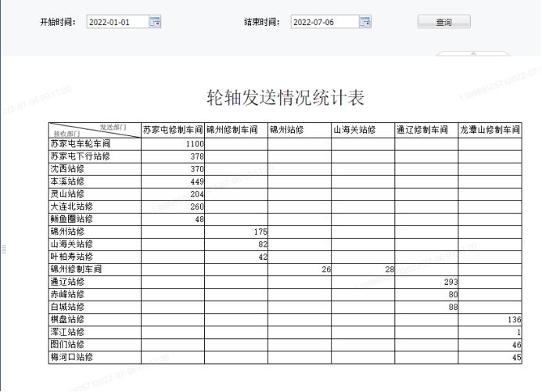542x392 pixels.
Task: Click the cell value 26
Action: 326,270
